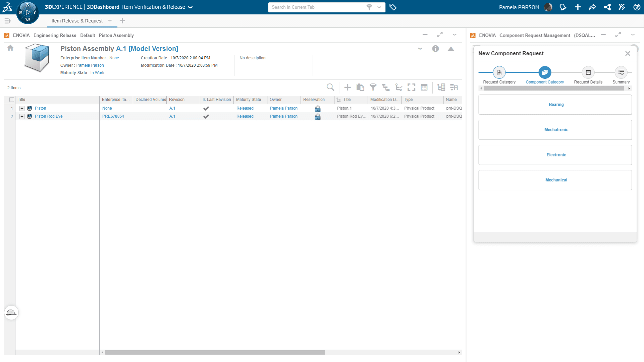644x362 pixels.
Task: Click the grid view icon in toolbar
Action: [x=441, y=87]
